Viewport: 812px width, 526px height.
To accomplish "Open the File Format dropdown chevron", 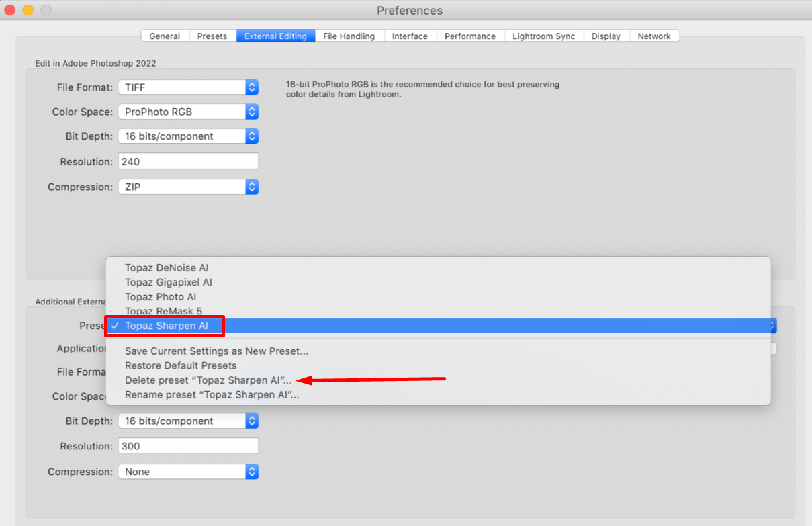I will [251, 87].
